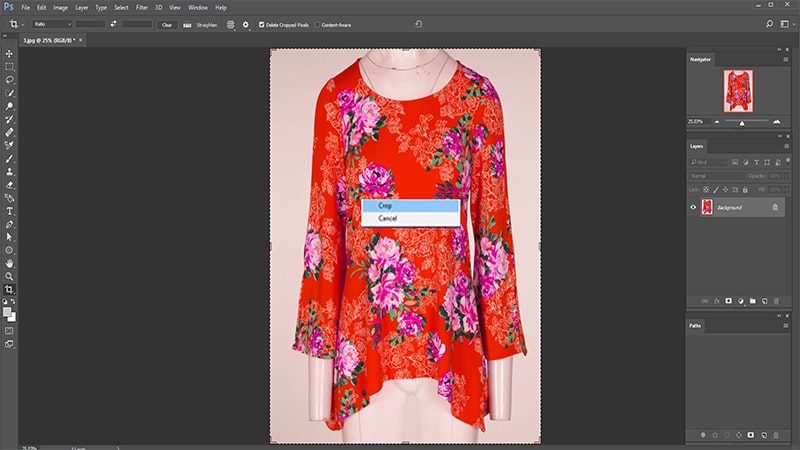Delete layer trash icon in Layers panel
This screenshot has width=800, height=450.
[777, 301]
